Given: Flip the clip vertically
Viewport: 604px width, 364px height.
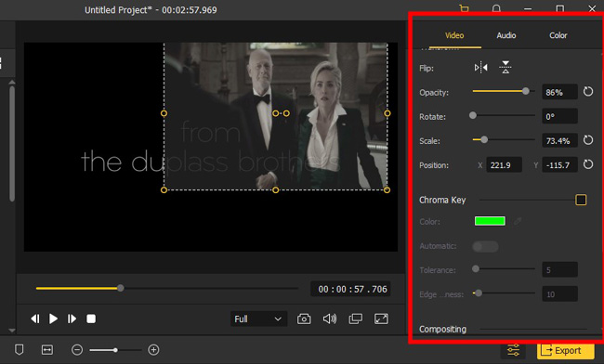Looking at the screenshot, I should [506, 68].
